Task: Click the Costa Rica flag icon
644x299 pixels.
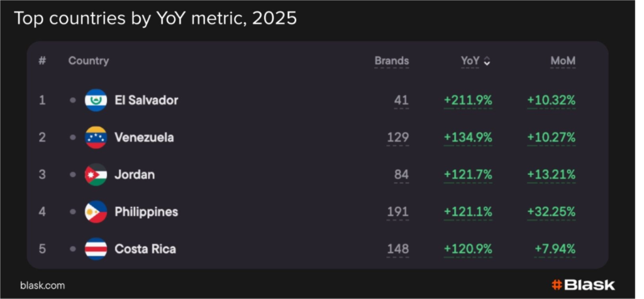Action: coord(96,249)
